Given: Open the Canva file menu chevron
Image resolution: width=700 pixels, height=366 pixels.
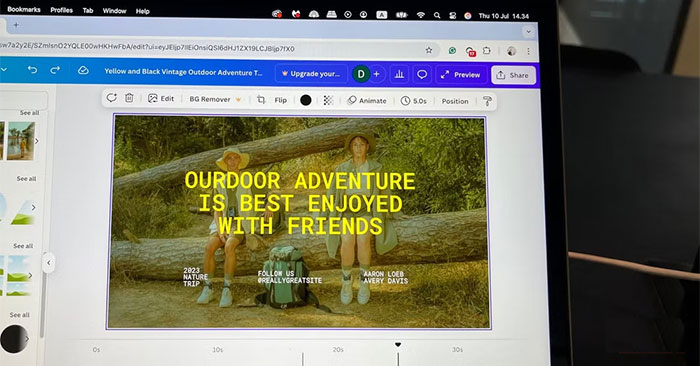Looking at the screenshot, I should coord(4,69).
